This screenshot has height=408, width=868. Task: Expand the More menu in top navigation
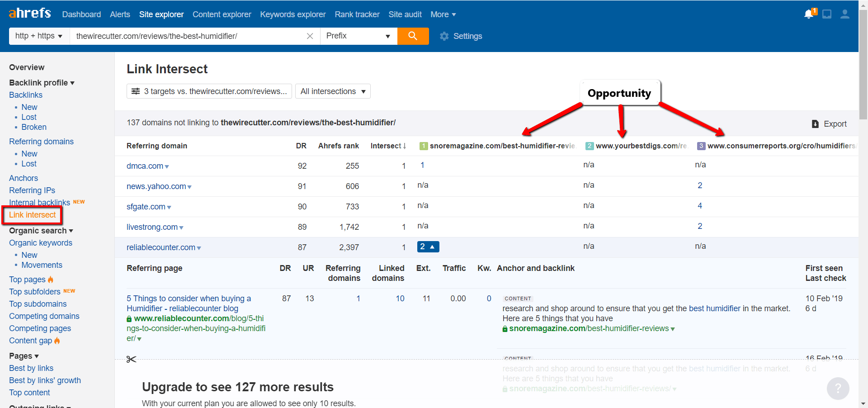tap(443, 14)
